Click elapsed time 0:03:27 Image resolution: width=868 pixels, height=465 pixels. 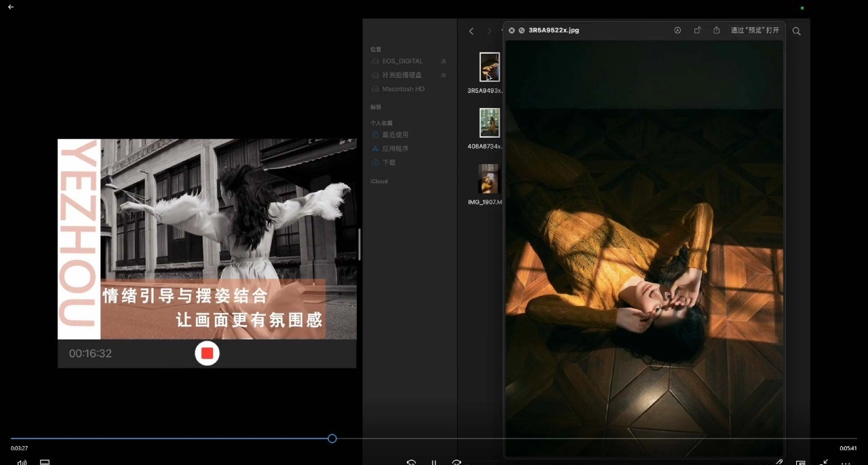pyautogui.click(x=19, y=449)
